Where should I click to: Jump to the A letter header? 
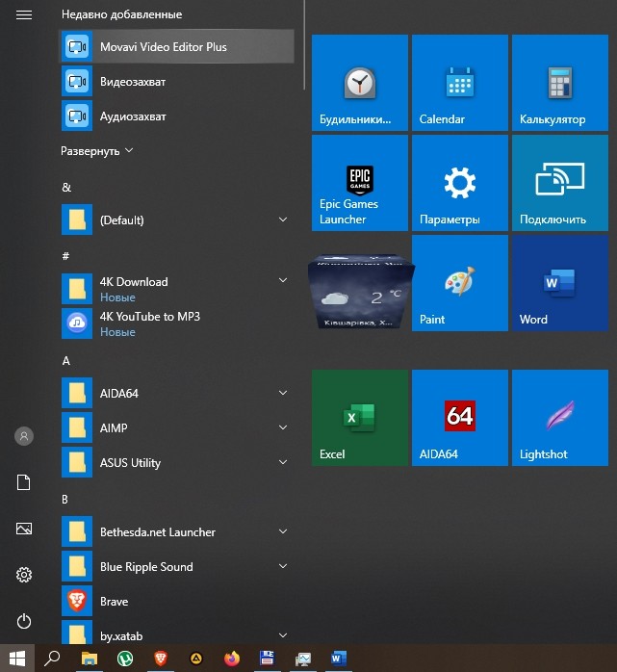(66, 361)
